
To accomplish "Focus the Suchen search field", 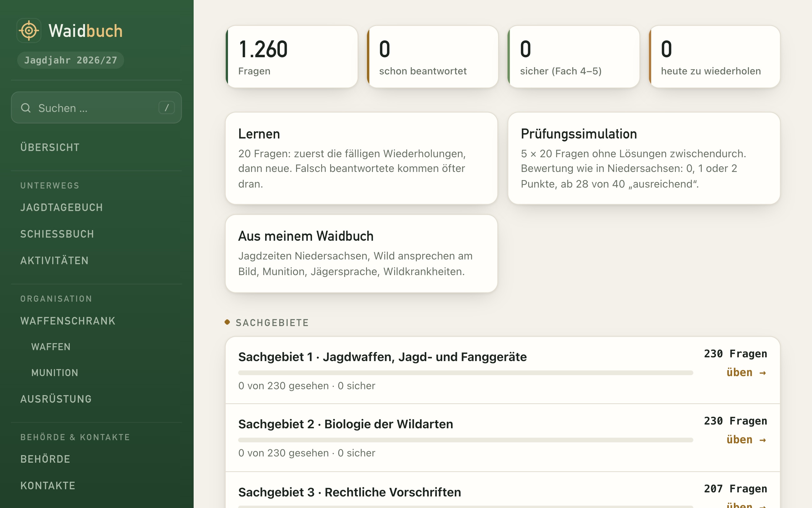I will (x=96, y=108).
